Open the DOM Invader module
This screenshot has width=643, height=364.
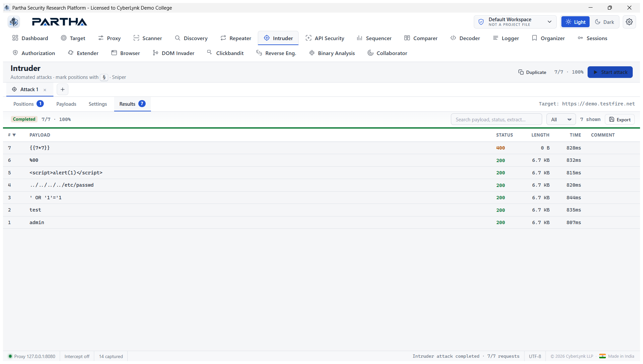coord(174,53)
